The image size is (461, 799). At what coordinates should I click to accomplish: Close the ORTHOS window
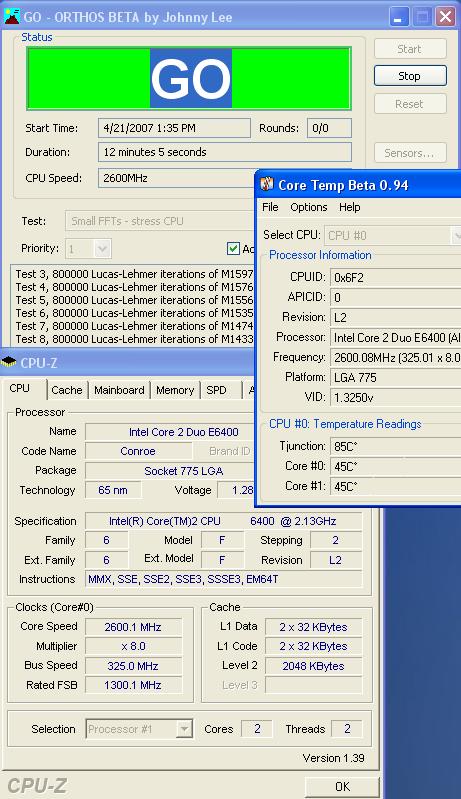point(446,17)
